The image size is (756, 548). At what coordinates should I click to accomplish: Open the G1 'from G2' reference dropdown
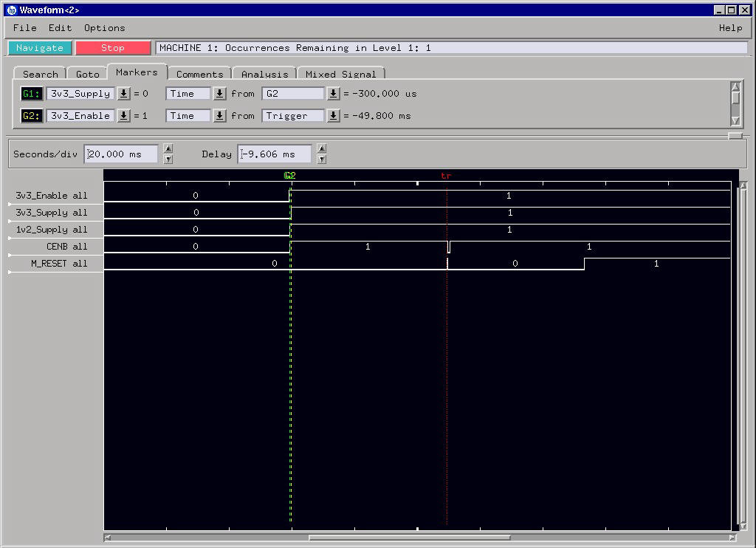[x=333, y=94]
